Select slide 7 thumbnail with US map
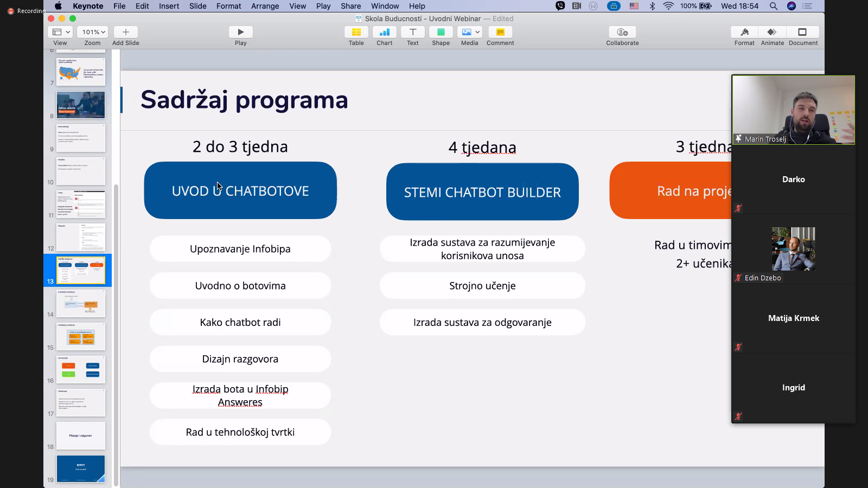Screen dimensions: 868x488 coord(81,72)
